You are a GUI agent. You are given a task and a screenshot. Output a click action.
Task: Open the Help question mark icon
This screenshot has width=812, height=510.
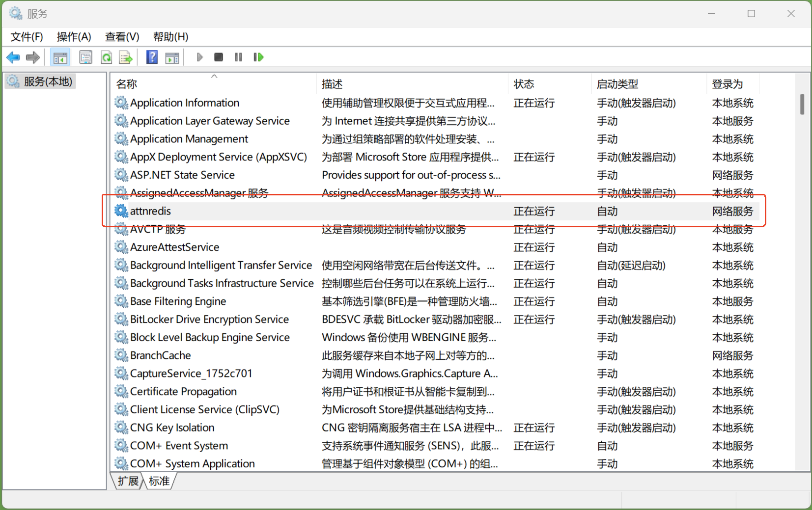[x=152, y=57]
